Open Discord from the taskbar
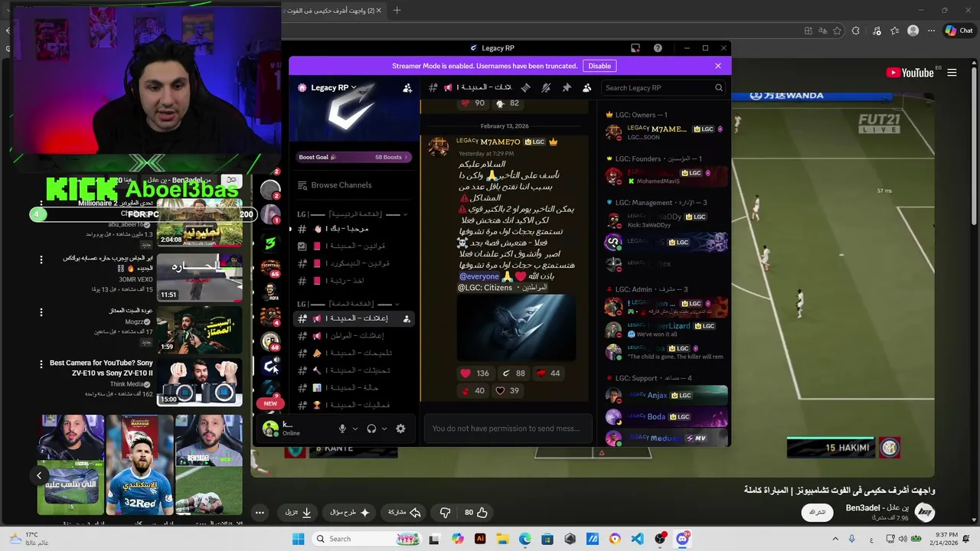 tap(682, 539)
